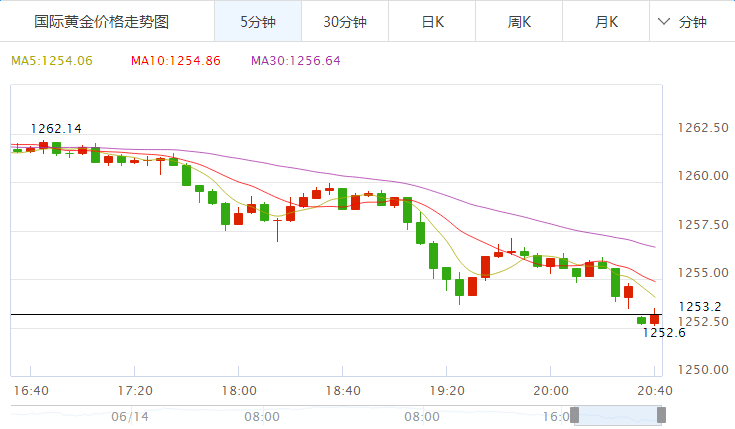Click the last red candlestick at 20:40

[654, 318]
